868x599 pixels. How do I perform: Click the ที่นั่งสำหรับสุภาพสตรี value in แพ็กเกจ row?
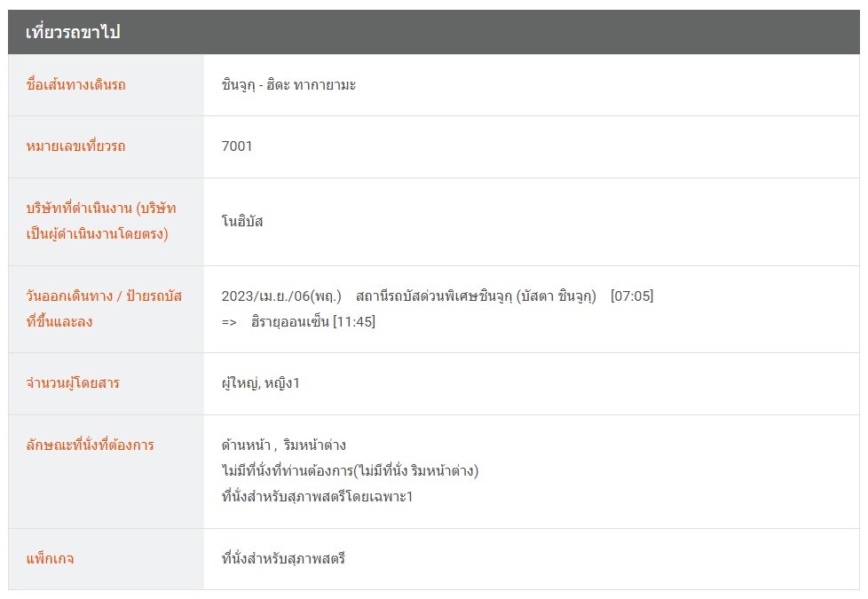(x=283, y=559)
